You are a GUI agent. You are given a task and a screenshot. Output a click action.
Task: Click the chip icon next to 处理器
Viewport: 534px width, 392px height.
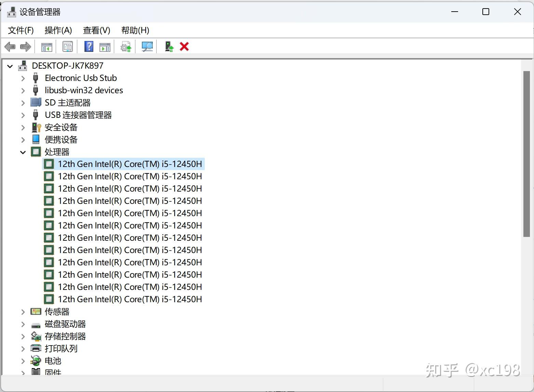pyautogui.click(x=36, y=152)
